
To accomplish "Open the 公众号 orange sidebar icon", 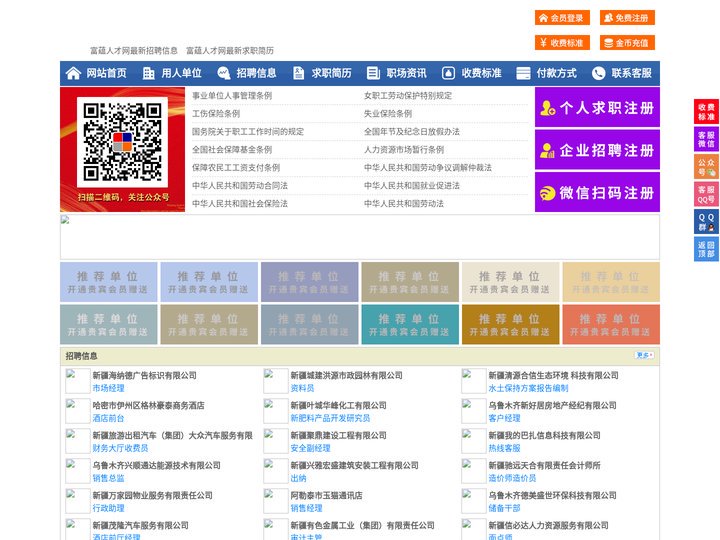I will [706, 167].
